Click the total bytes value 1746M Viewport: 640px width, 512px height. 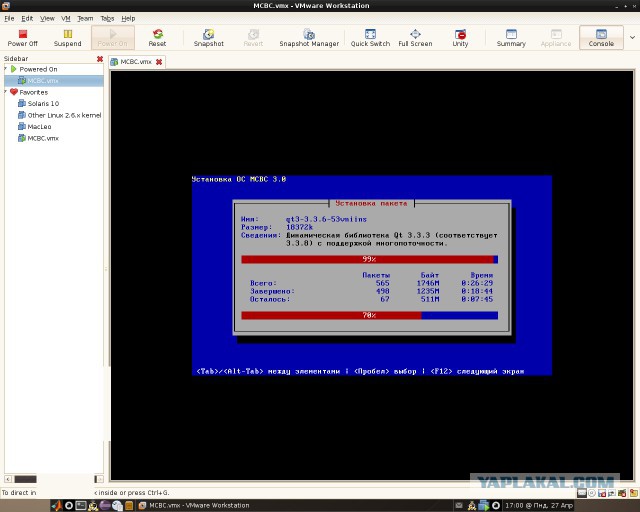point(428,283)
